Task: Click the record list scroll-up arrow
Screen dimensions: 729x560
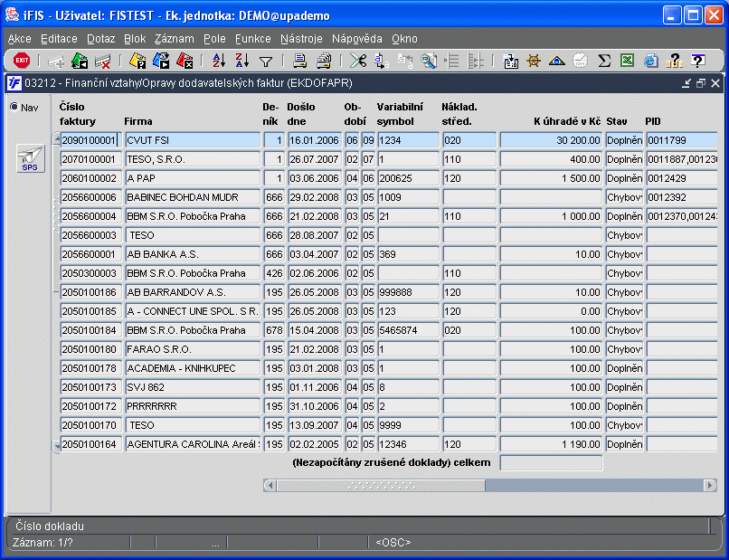Action: click(x=57, y=138)
